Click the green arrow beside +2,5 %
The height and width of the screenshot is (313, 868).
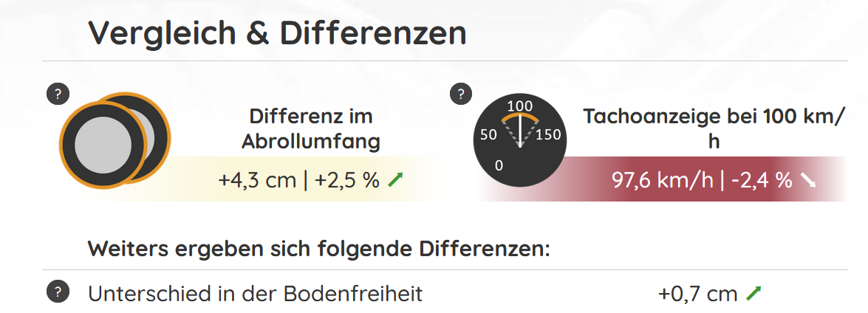tap(396, 180)
